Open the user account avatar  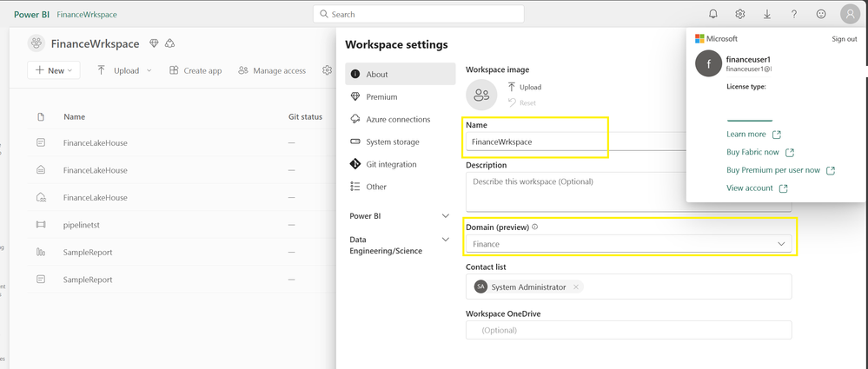[x=849, y=14]
